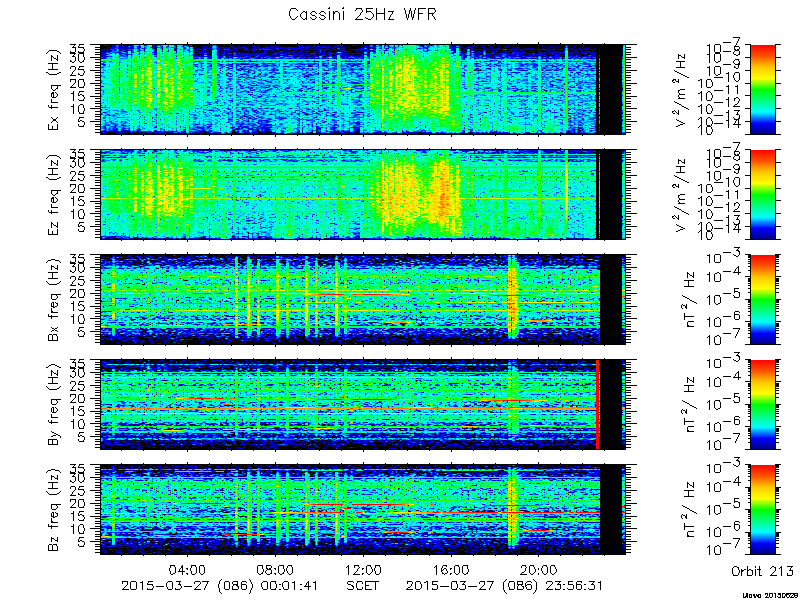
Task: Click the SCET axis label
Action: 363,585
